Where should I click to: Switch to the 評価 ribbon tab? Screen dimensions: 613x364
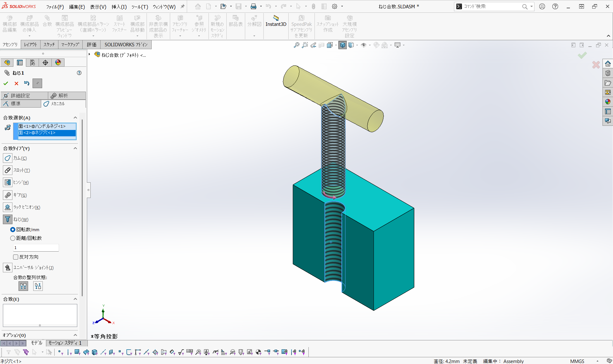(92, 45)
